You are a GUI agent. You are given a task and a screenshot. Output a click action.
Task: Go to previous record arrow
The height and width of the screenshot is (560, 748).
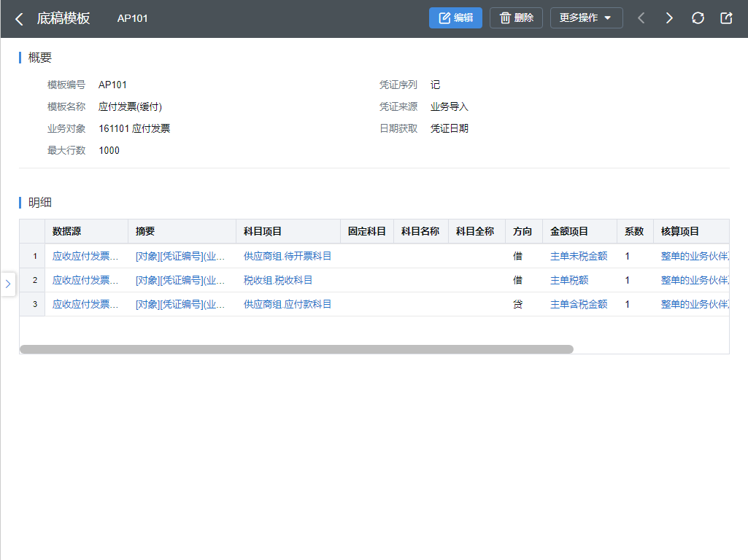pyautogui.click(x=641, y=18)
